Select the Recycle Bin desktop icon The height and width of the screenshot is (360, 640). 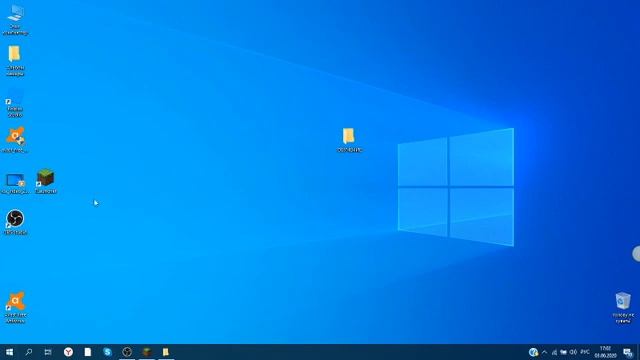pyautogui.click(x=623, y=307)
